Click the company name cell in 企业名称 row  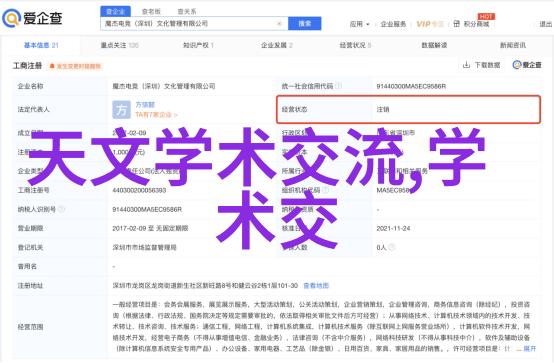coord(164,86)
